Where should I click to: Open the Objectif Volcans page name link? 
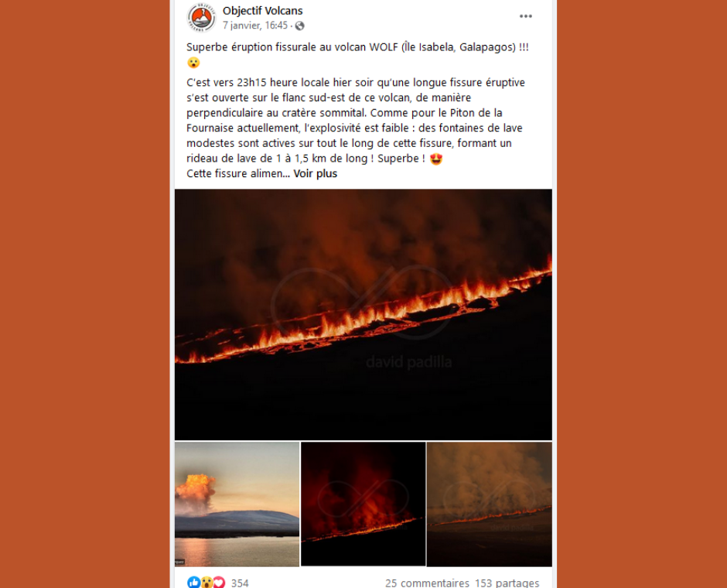[x=262, y=11]
